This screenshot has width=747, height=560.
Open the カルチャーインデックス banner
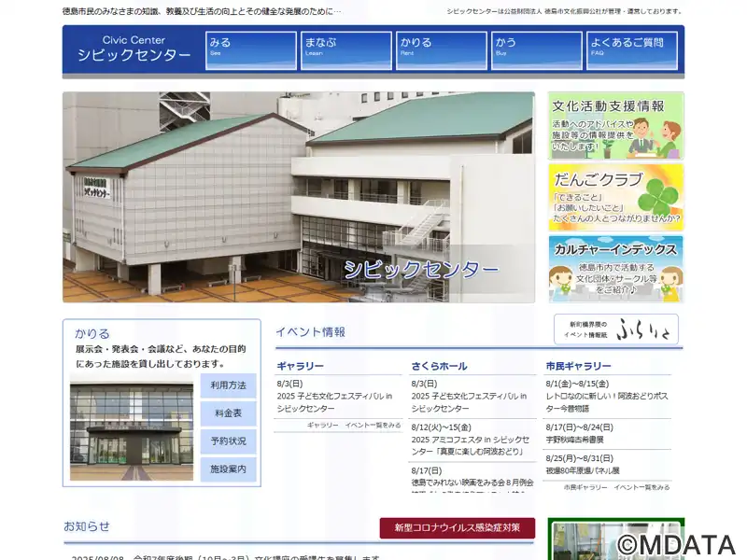click(616, 269)
